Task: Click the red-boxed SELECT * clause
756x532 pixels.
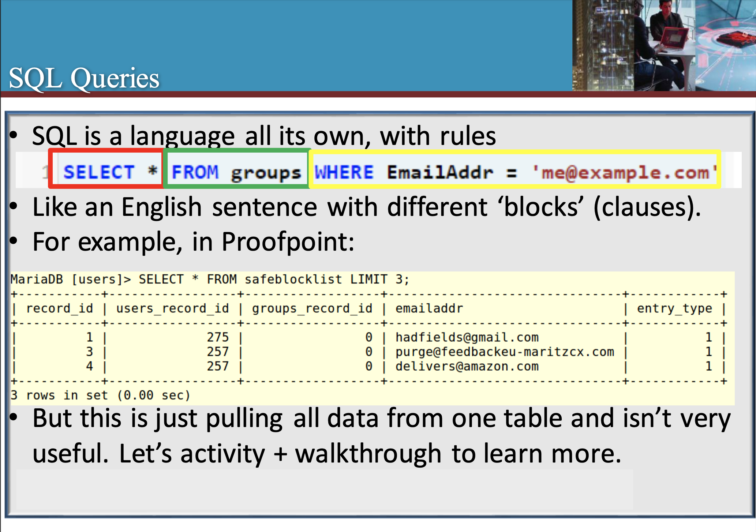Action: tap(106, 171)
